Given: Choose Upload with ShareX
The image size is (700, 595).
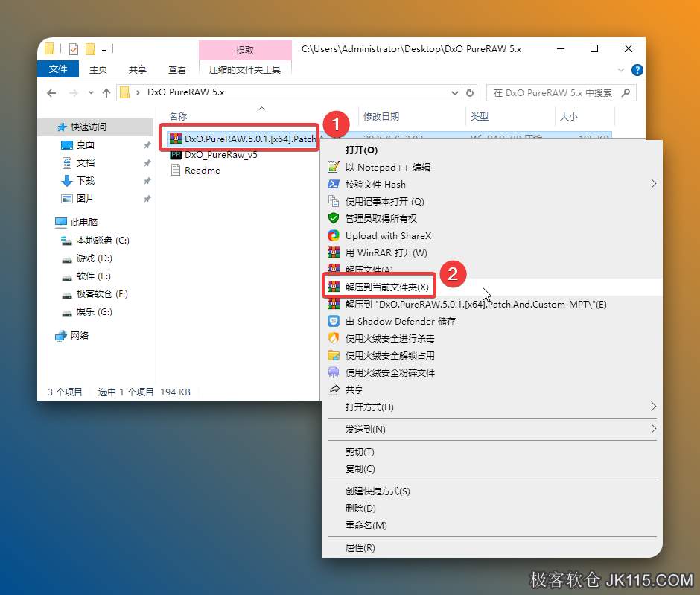Looking at the screenshot, I should (492, 235).
